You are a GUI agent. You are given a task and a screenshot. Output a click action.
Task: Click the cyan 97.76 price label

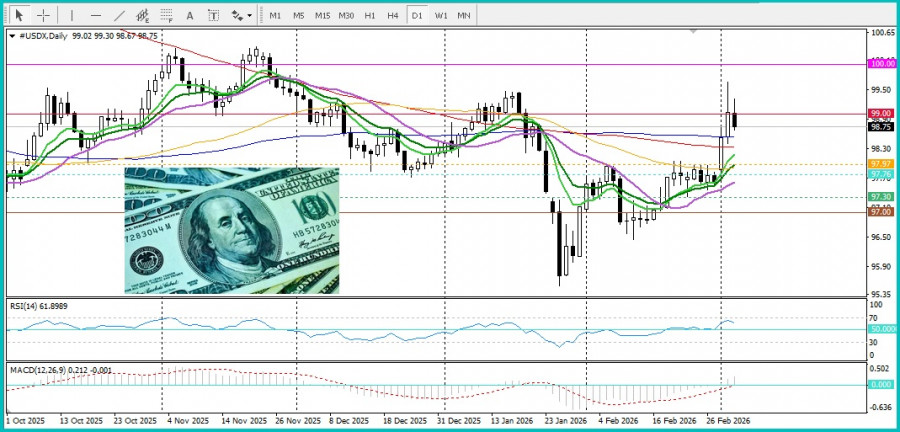pyautogui.click(x=882, y=173)
